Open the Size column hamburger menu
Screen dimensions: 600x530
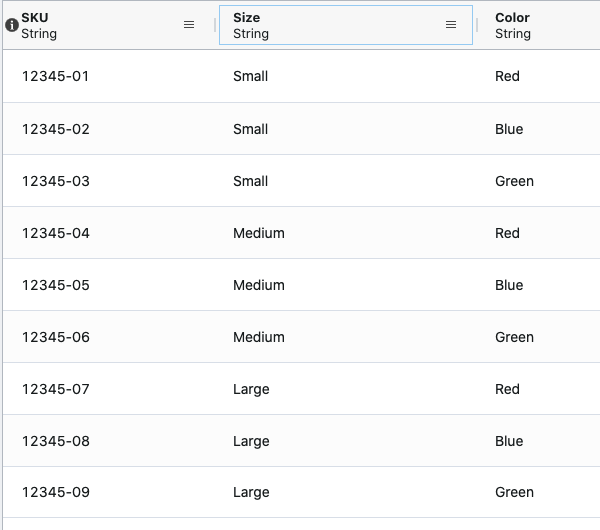coord(451,25)
